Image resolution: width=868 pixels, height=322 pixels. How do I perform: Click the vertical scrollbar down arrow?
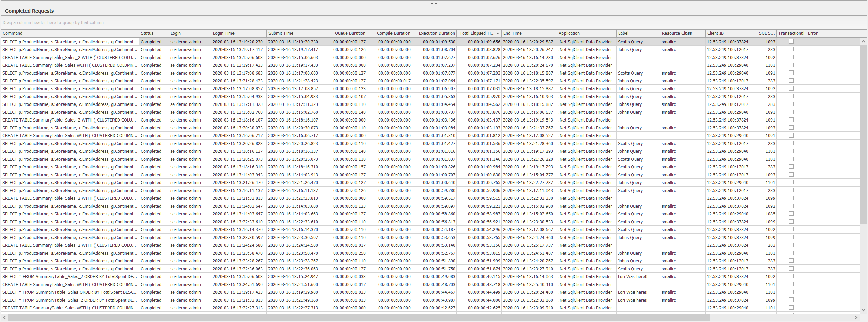coord(863,310)
